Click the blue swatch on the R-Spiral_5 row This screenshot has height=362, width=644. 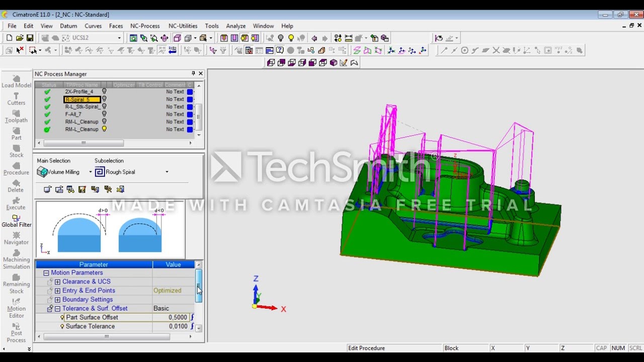click(x=190, y=99)
